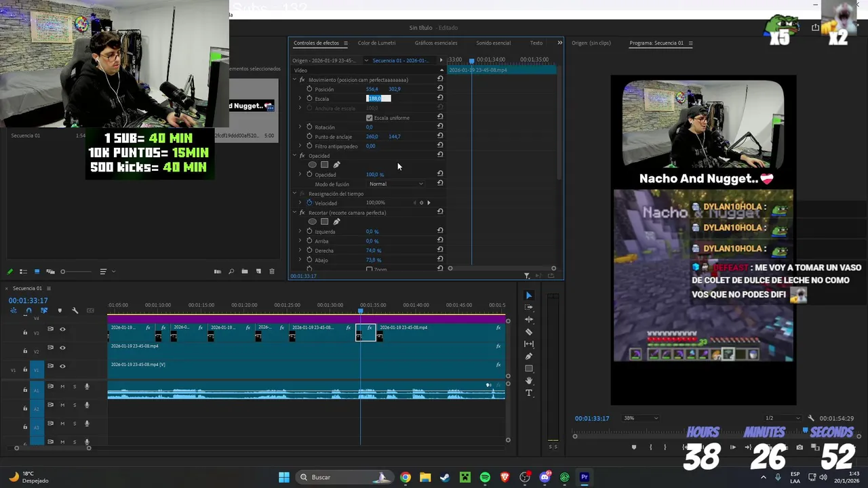
Task: Select the Pen tool in tools panel
Action: 529,357
